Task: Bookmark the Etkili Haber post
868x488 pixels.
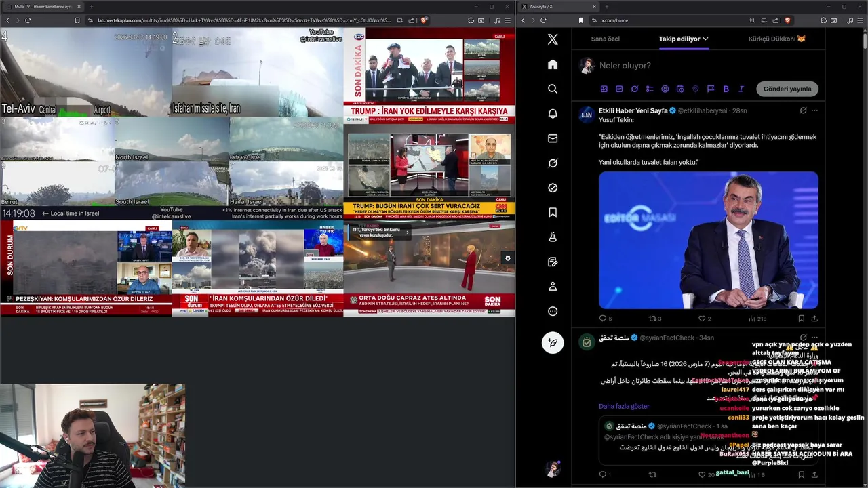Action: coord(801,319)
